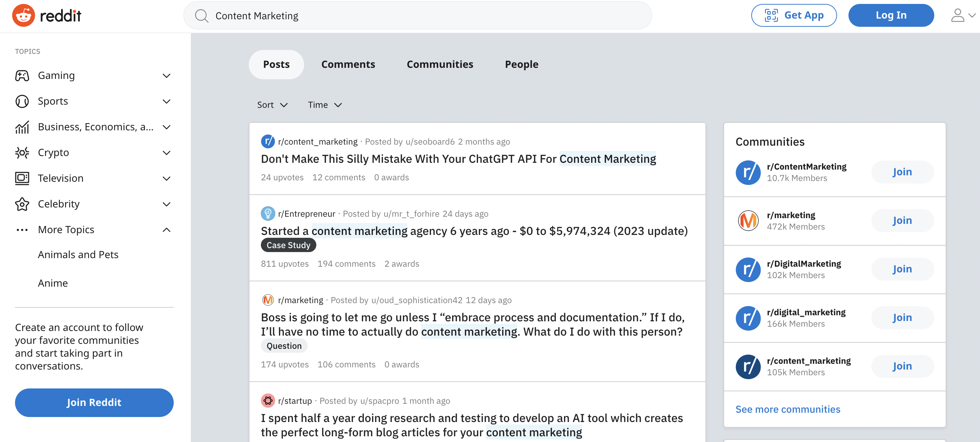Open the ChatGPT API silly mistake post

click(458, 159)
